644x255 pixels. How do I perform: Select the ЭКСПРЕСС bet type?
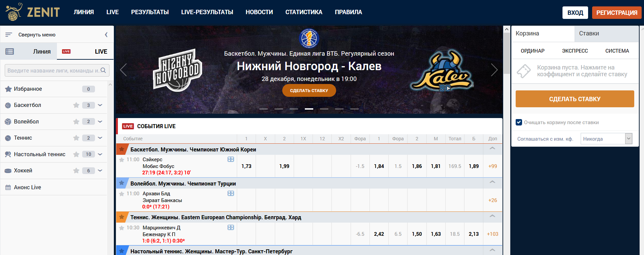(575, 51)
